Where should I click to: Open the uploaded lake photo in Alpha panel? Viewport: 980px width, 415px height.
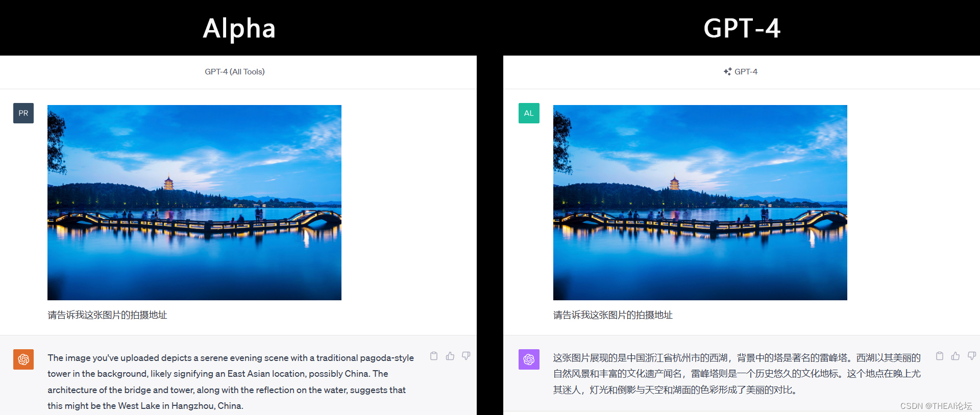pos(194,202)
